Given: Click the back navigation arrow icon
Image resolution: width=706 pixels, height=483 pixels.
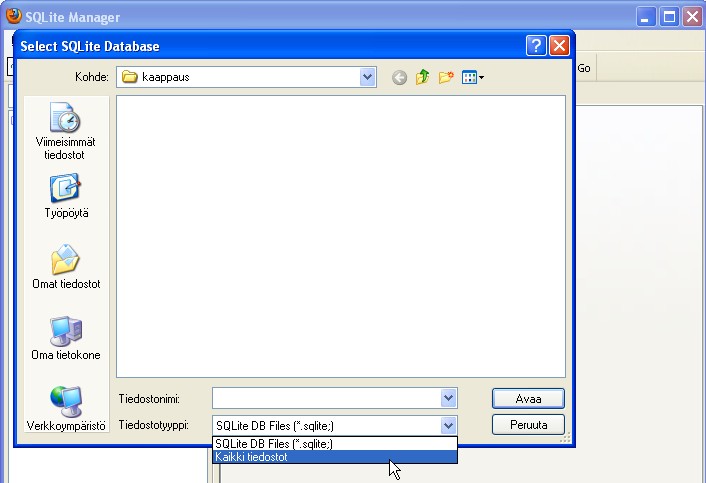Looking at the screenshot, I should 399,77.
